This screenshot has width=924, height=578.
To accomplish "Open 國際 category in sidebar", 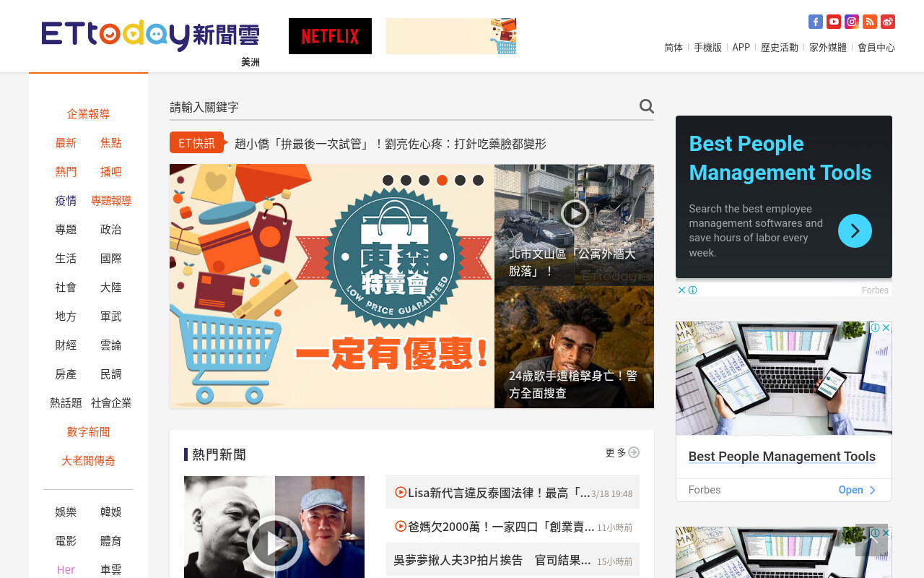I will click(x=111, y=259).
